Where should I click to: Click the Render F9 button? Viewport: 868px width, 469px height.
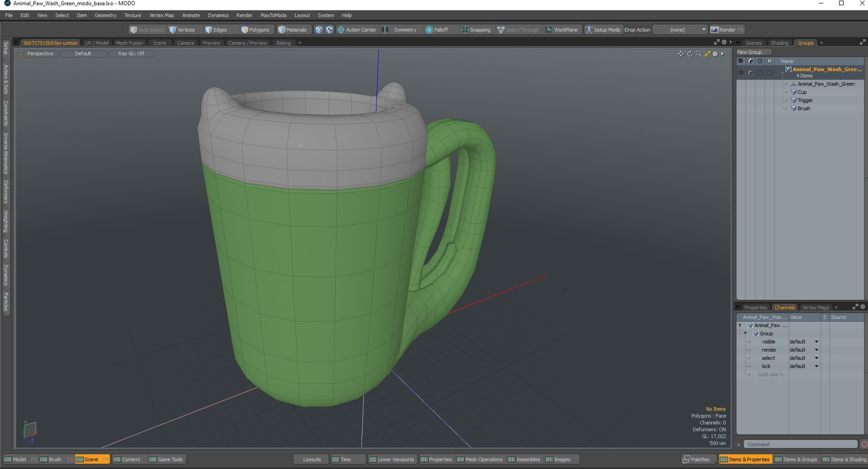pyautogui.click(x=727, y=30)
